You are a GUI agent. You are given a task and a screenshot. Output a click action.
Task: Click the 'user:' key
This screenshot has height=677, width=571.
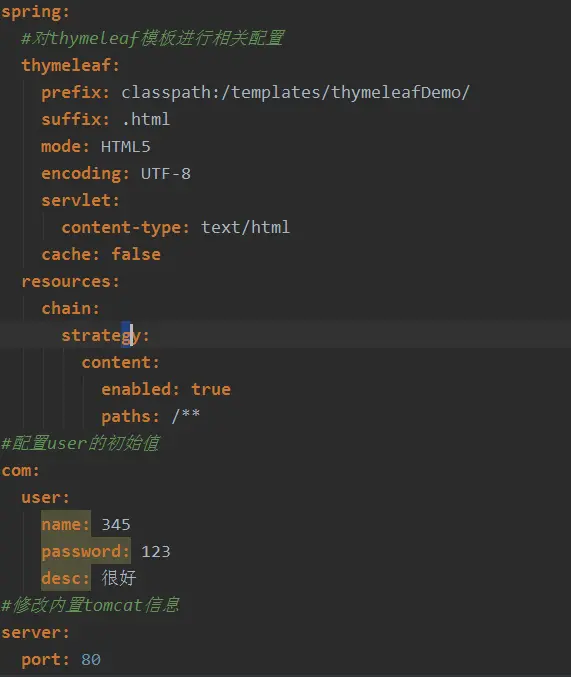pyautogui.click(x=45, y=498)
